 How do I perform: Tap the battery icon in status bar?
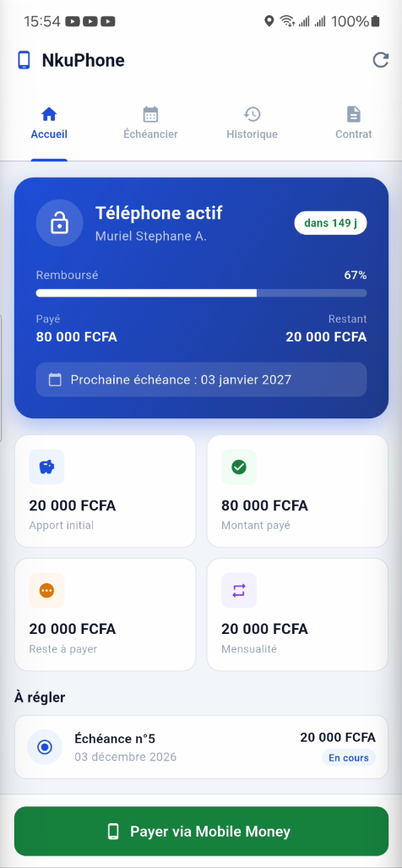coord(376,21)
